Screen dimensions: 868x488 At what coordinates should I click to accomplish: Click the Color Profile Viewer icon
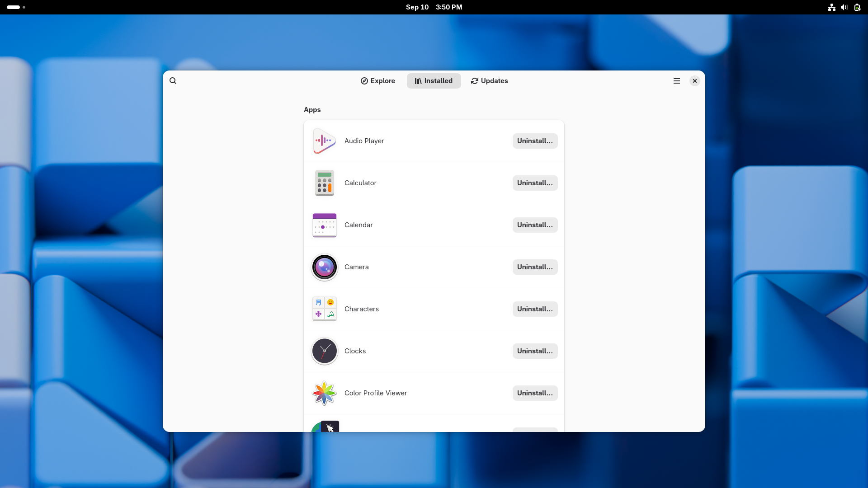(325, 393)
